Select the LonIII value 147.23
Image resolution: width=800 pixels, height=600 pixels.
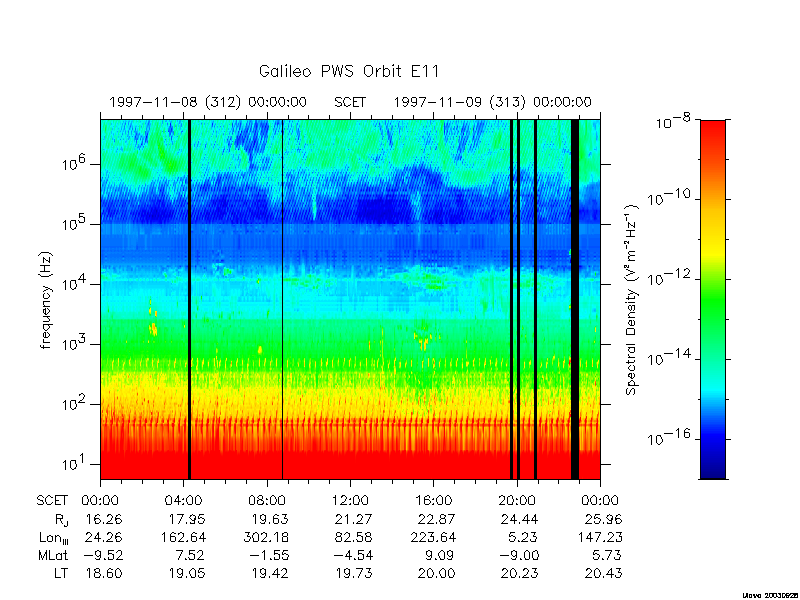[x=600, y=537]
